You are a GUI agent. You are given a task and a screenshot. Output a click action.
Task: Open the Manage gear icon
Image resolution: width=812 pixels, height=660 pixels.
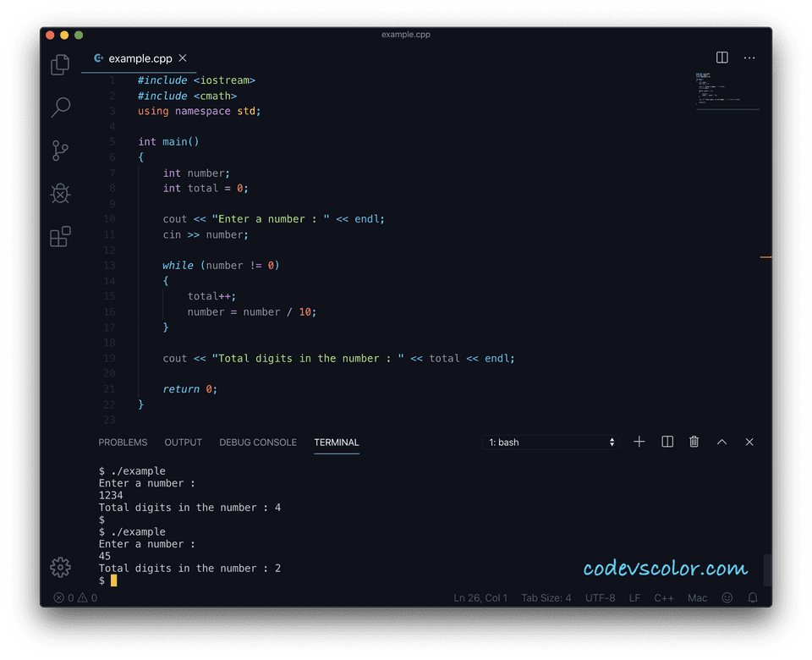coord(61,567)
